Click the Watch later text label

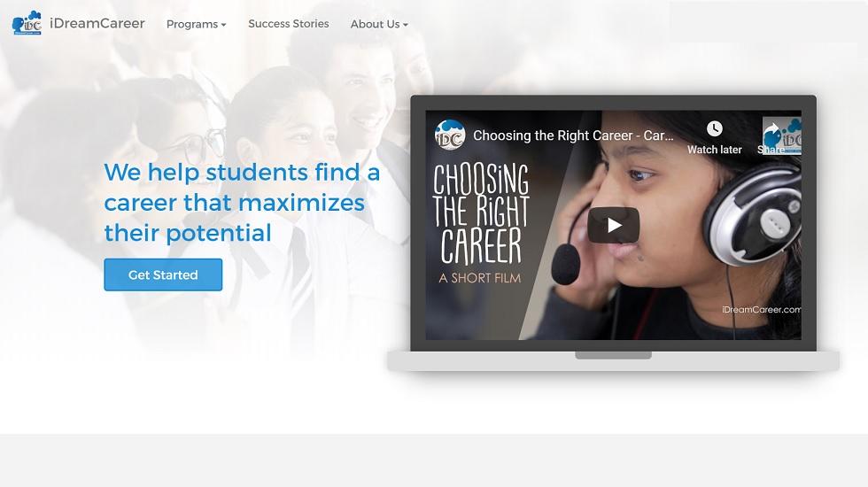[x=715, y=150]
